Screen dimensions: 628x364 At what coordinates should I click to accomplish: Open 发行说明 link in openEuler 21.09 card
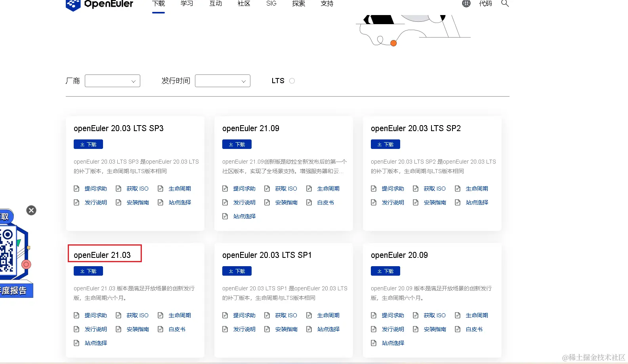244,202
